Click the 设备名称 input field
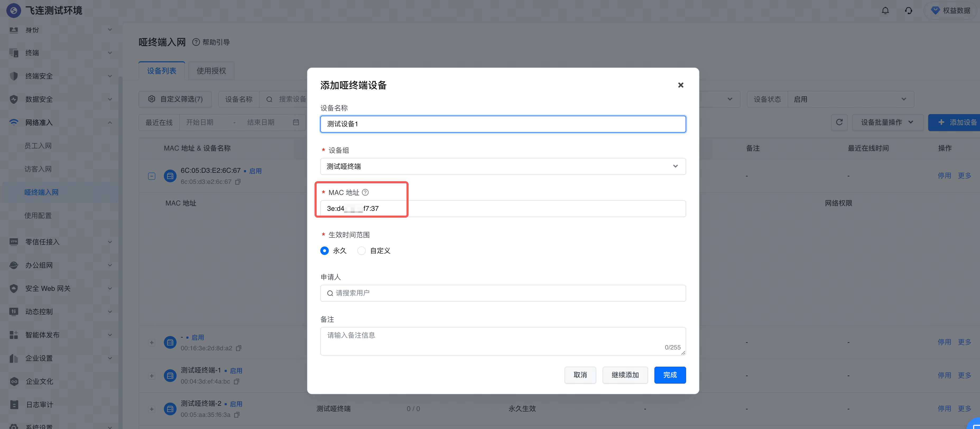980x429 pixels. coord(503,124)
